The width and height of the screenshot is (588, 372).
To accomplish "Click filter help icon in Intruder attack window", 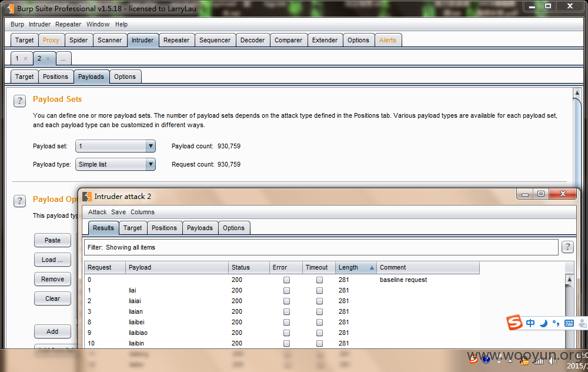I will (567, 247).
